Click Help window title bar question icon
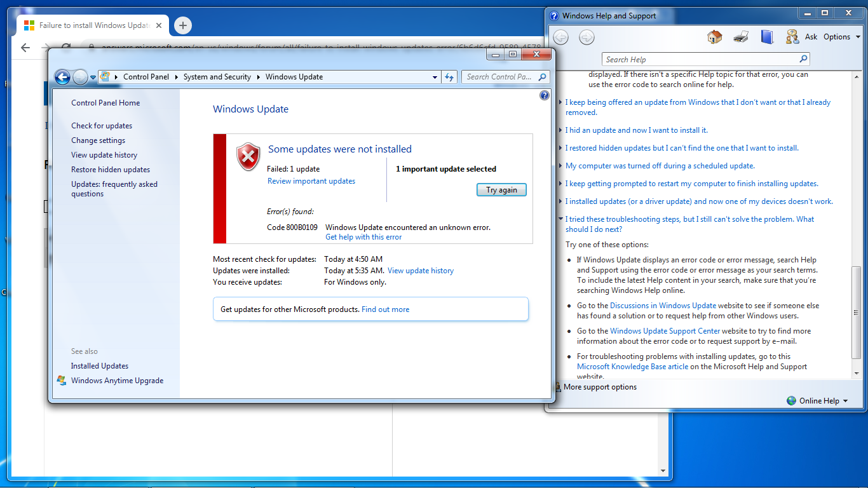Image resolution: width=868 pixels, height=488 pixels. [x=554, y=16]
